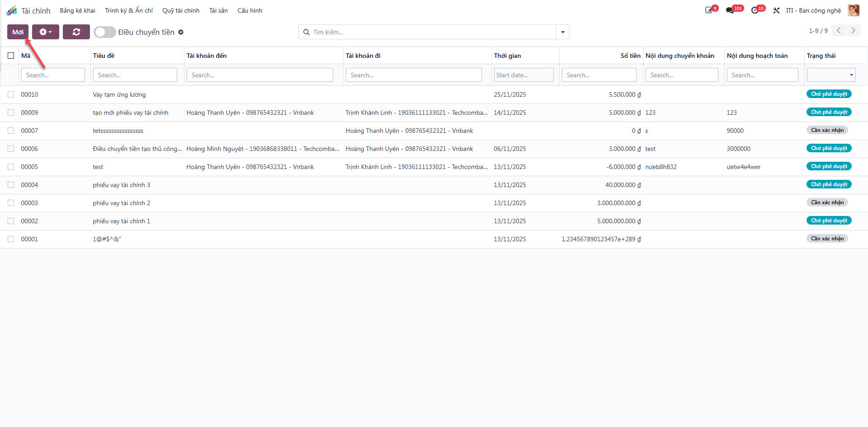Screen dimensions: 868x427
Task: Expand the search options dropdown arrow
Action: pos(563,32)
